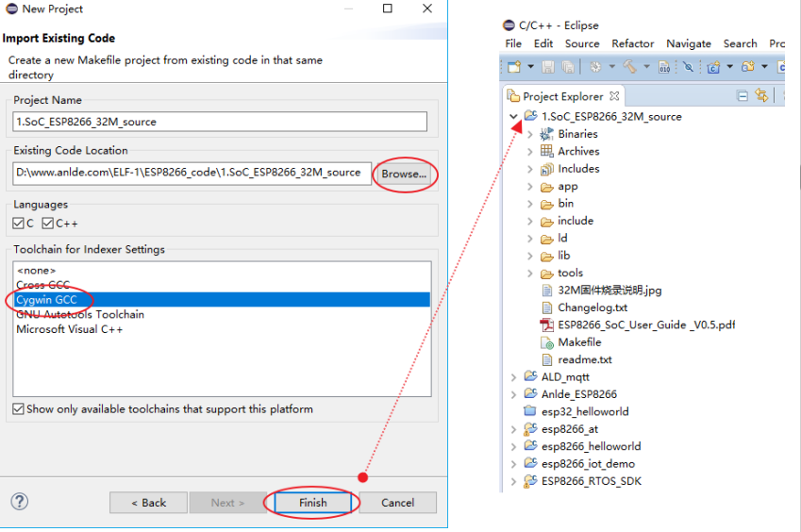801x532 pixels.
Task: Click the Save disk icon
Action: coord(548,67)
